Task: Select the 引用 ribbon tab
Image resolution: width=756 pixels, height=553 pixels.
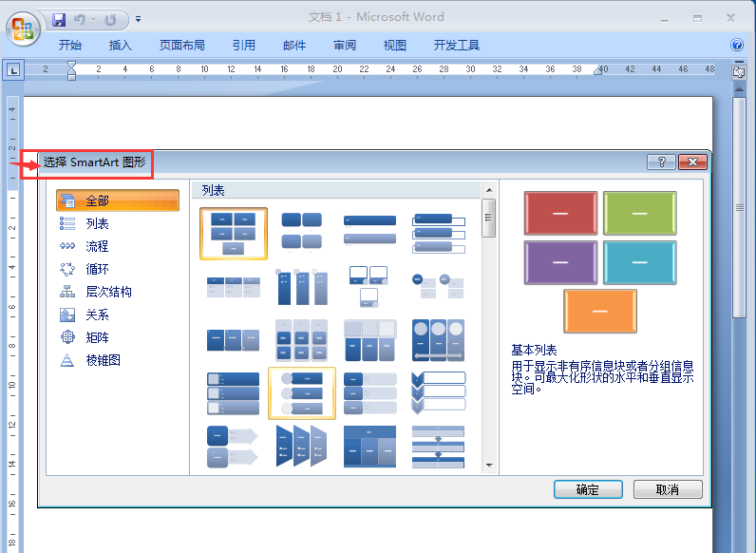Action: (244, 46)
